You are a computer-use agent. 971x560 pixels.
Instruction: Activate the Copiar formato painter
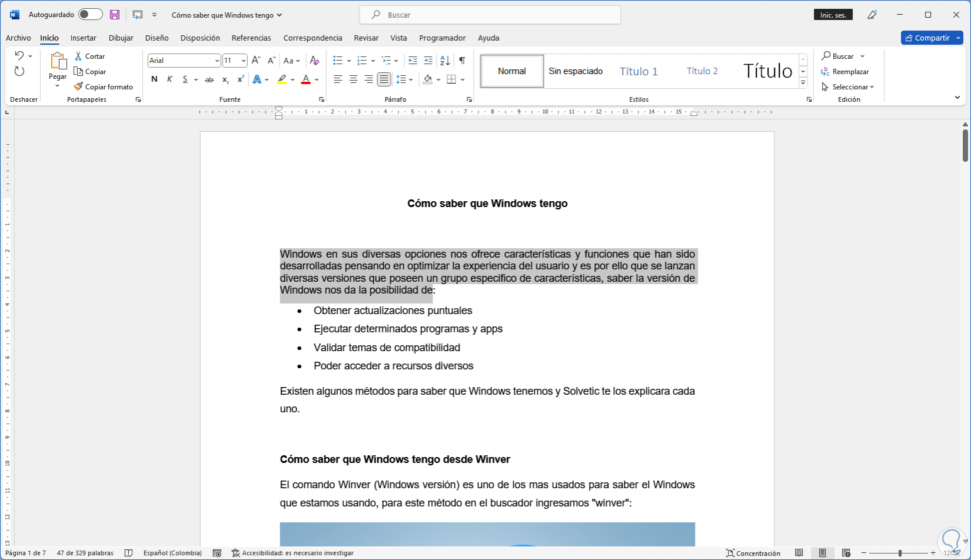click(x=104, y=87)
